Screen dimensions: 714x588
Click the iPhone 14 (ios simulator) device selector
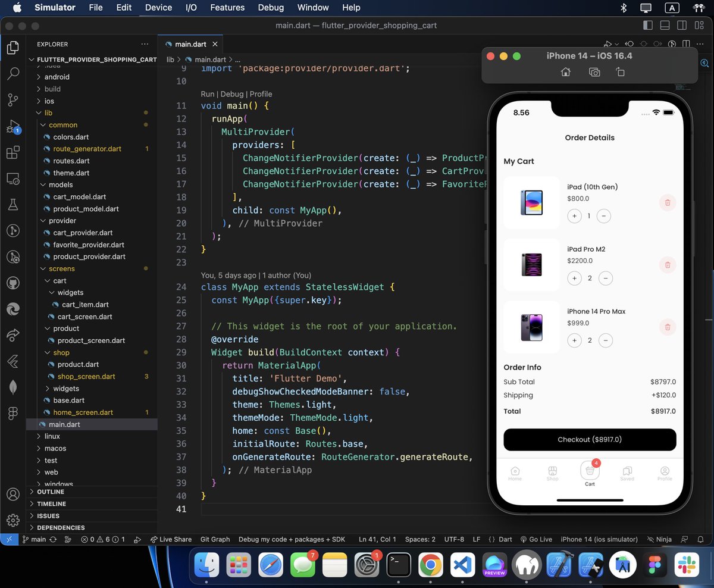tap(599, 539)
